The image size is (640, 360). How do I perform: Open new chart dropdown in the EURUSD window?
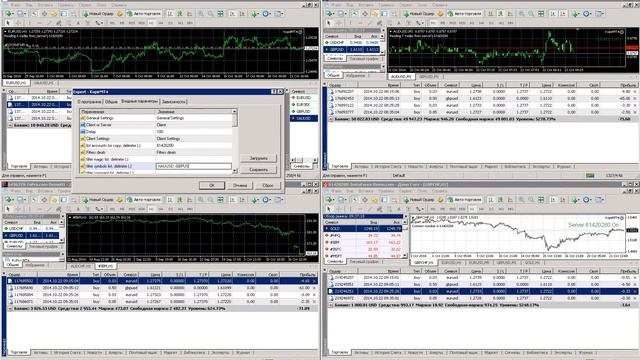click(x=9, y=13)
